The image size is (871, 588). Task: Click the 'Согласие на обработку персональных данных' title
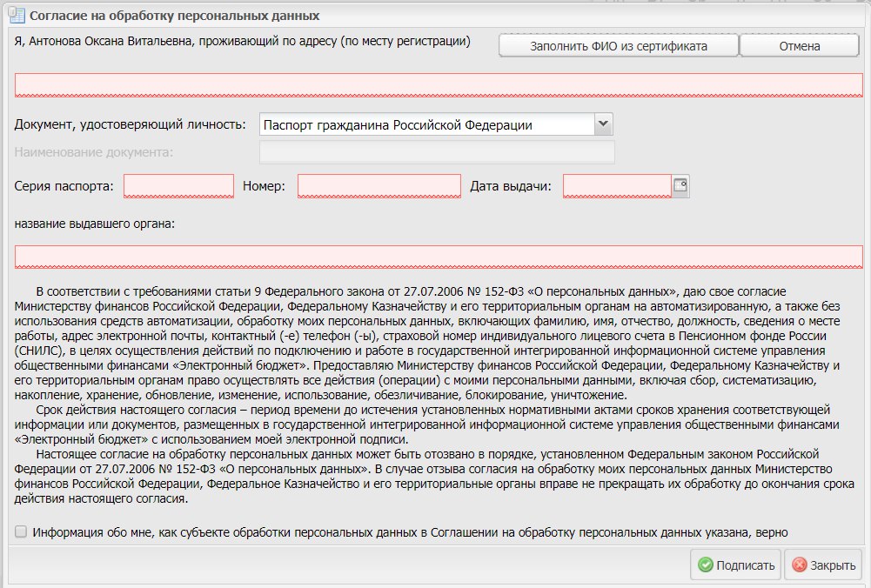174,16
